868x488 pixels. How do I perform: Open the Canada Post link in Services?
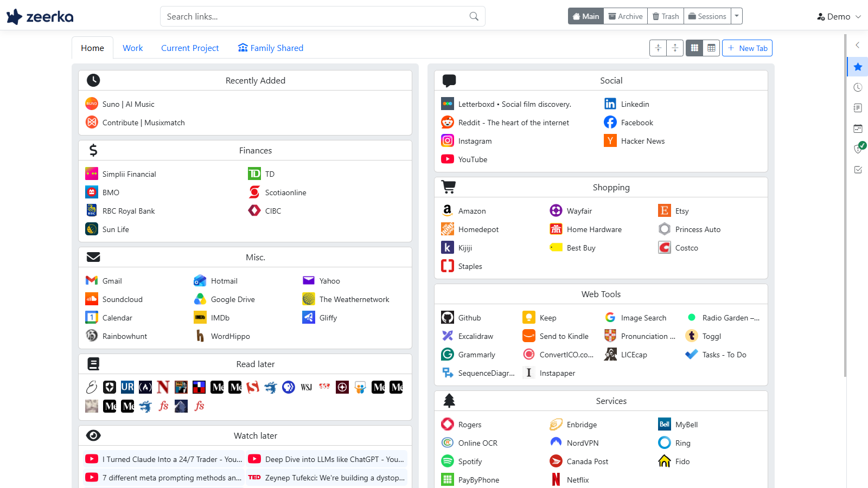[588, 461]
